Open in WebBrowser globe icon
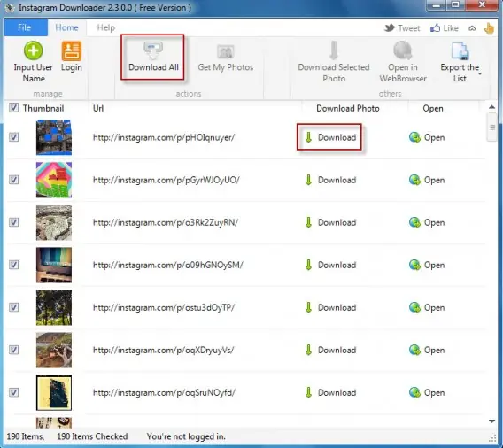The height and width of the screenshot is (448, 503). pos(403,50)
